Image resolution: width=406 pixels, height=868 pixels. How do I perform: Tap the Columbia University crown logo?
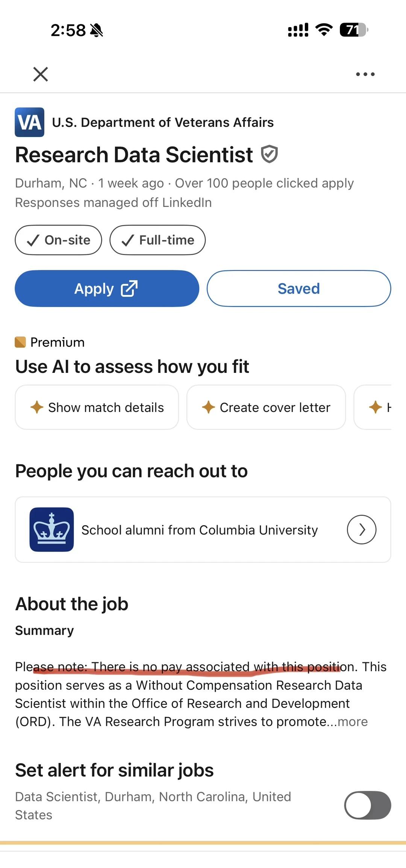(52, 529)
